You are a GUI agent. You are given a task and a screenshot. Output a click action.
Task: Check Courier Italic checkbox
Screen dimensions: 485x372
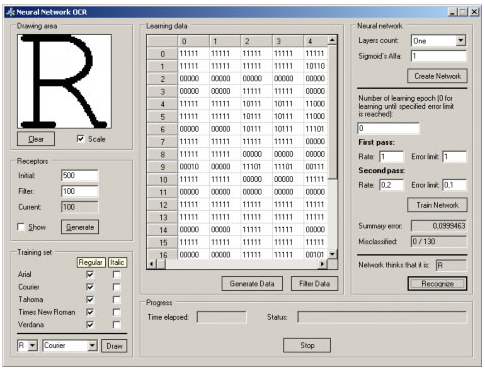116,287
